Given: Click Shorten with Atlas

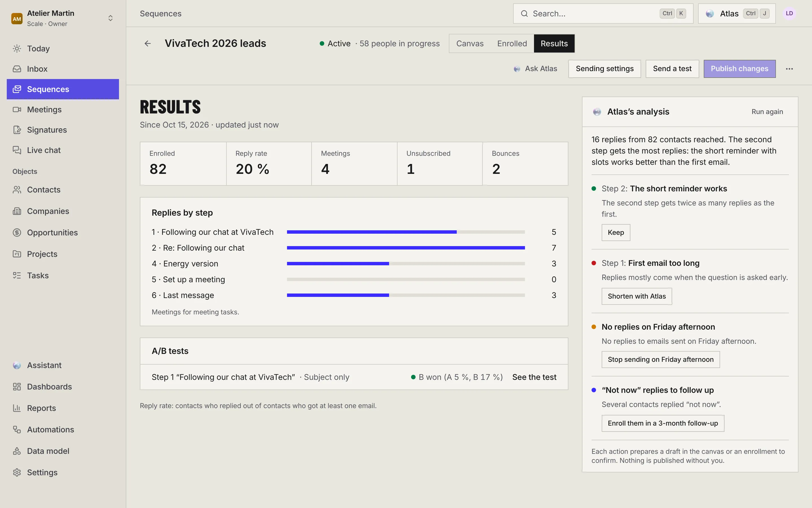Looking at the screenshot, I should (x=637, y=296).
